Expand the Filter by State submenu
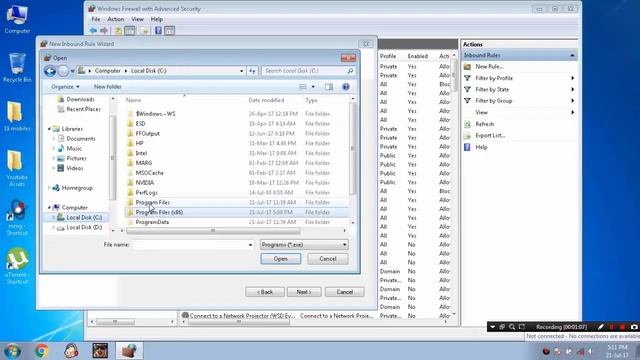The width and height of the screenshot is (640, 360). point(573,89)
